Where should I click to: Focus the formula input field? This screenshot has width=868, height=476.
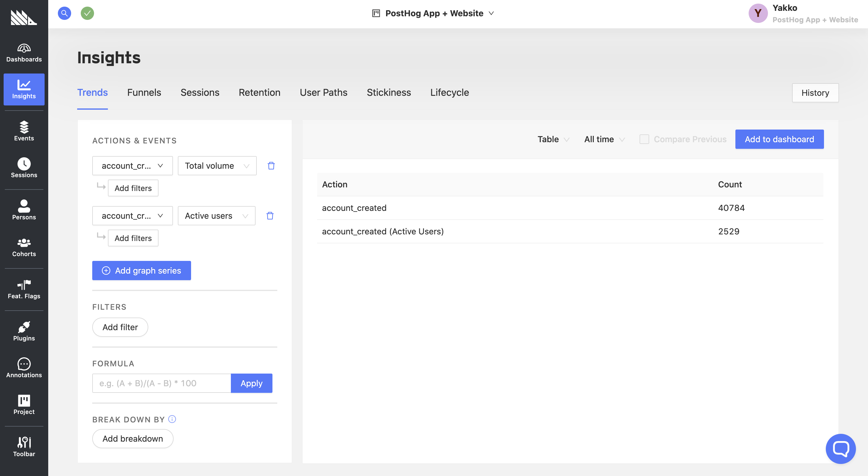click(162, 383)
